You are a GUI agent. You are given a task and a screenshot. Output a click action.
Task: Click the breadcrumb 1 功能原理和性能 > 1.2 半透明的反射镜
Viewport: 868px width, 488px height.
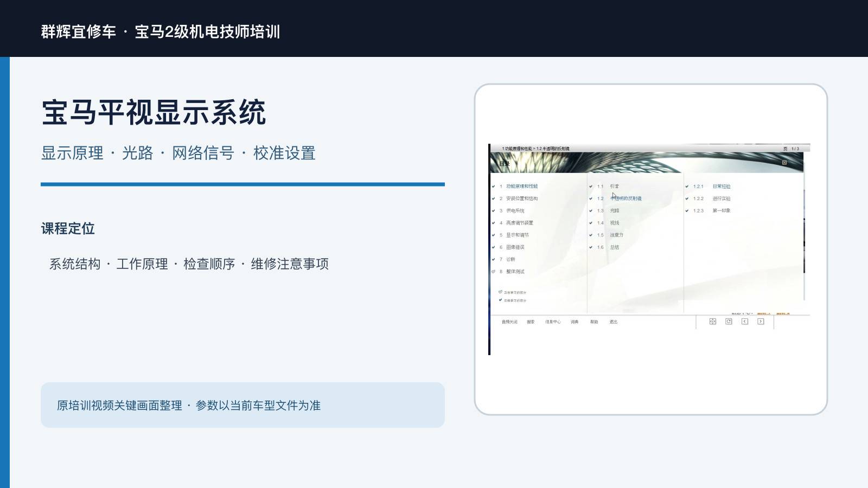(x=535, y=149)
